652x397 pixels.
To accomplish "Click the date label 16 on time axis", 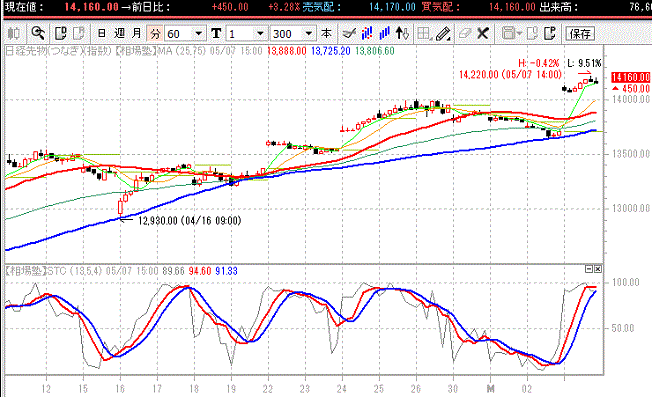I will (x=120, y=389).
